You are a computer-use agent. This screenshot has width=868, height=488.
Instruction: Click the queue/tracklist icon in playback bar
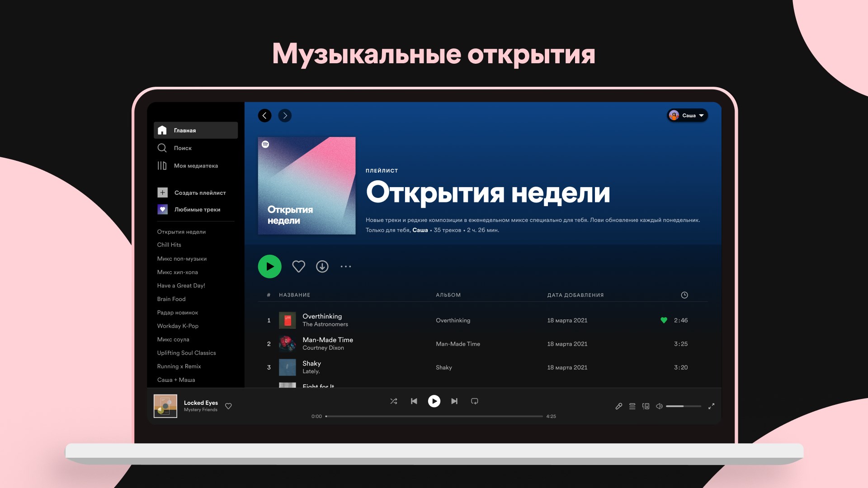632,406
